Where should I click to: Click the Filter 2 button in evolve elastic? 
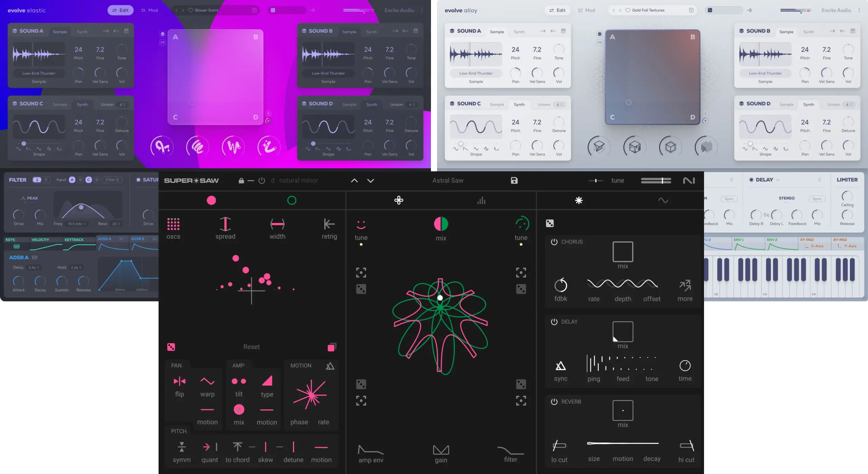click(x=112, y=180)
